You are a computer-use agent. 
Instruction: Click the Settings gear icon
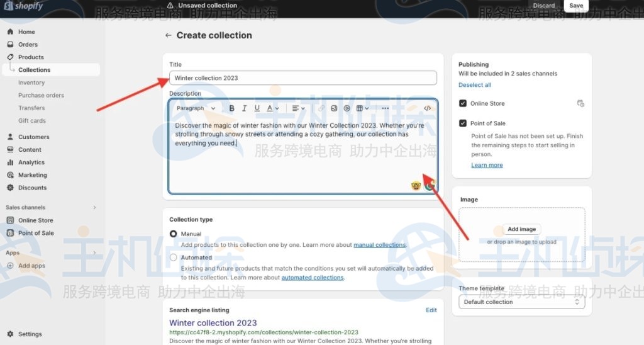10,334
